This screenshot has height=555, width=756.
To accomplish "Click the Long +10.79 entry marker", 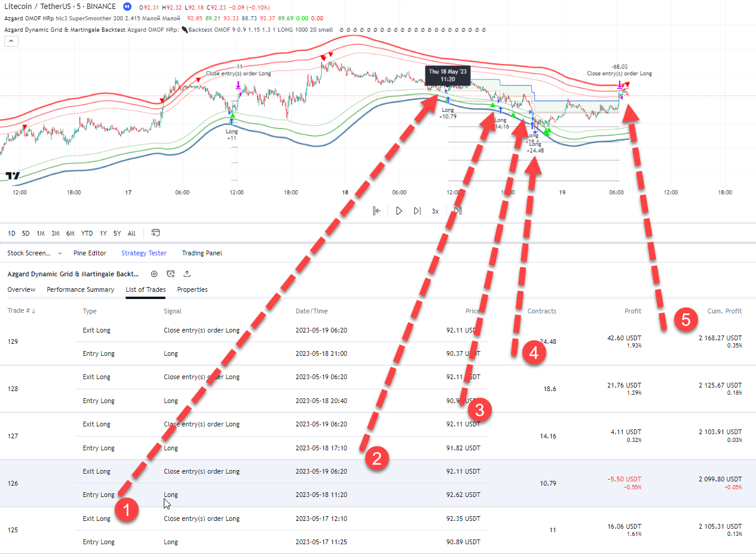I will [448, 112].
